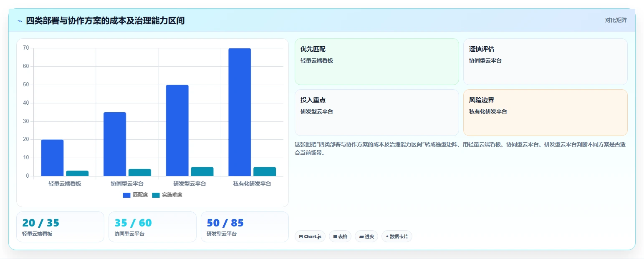Click the 实施难度 bar for 研发型云平台

point(202,171)
